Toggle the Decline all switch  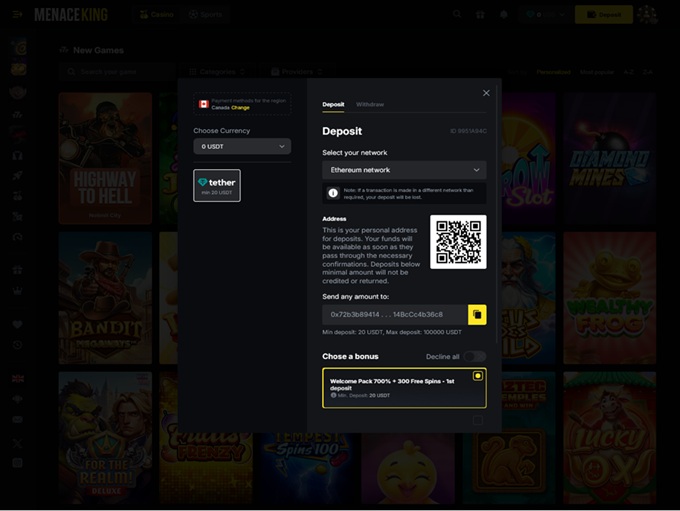tap(475, 357)
